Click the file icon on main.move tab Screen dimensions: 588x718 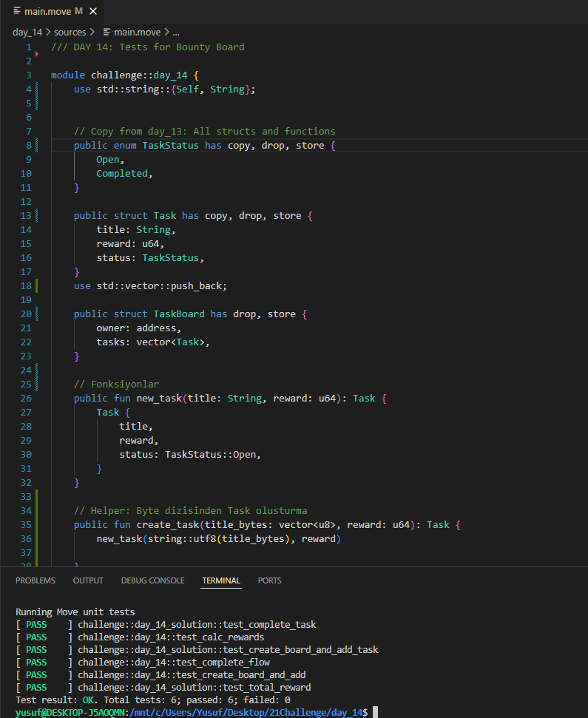(17, 11)
